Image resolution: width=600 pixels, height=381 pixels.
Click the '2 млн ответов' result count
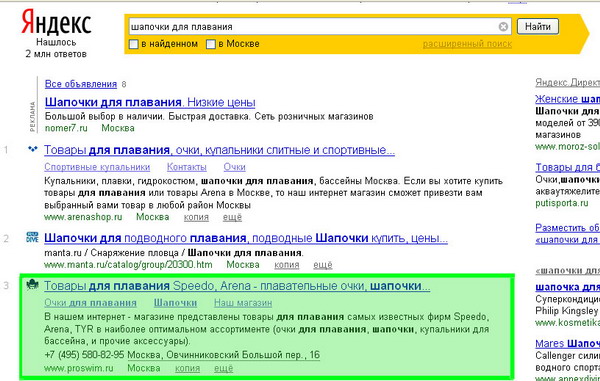(x=56, y=54)
